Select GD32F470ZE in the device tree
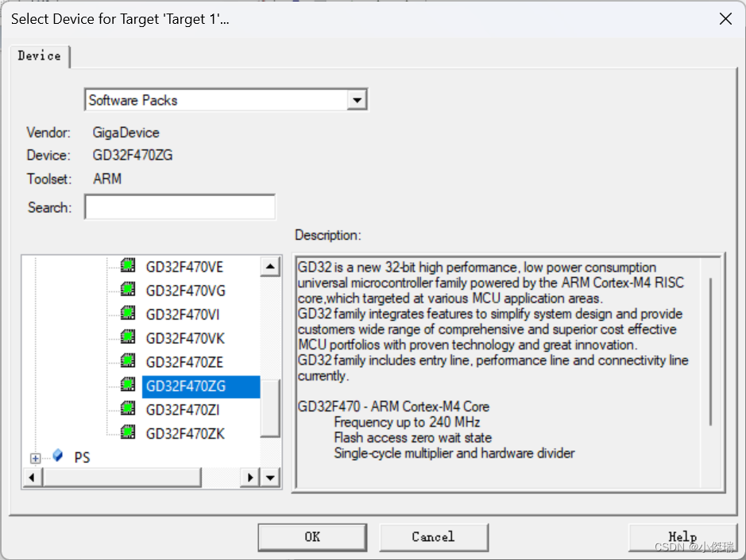Viewport: 746px width, 560px height. [x=184, y=362]
